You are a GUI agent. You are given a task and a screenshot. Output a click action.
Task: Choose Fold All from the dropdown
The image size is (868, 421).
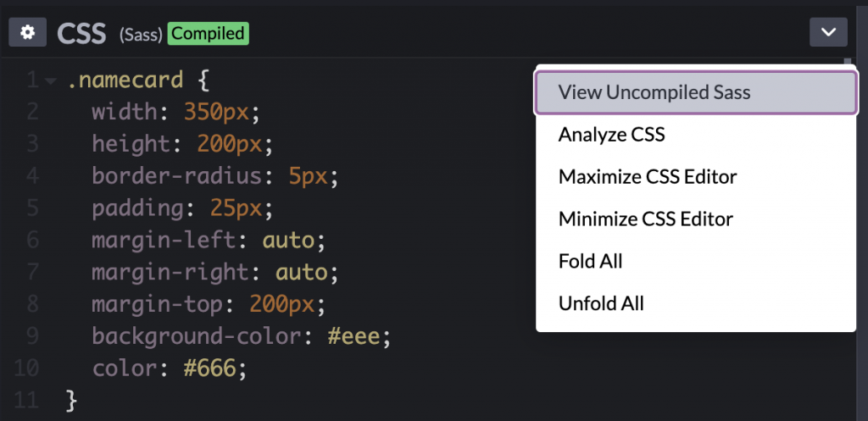(590, 261)
